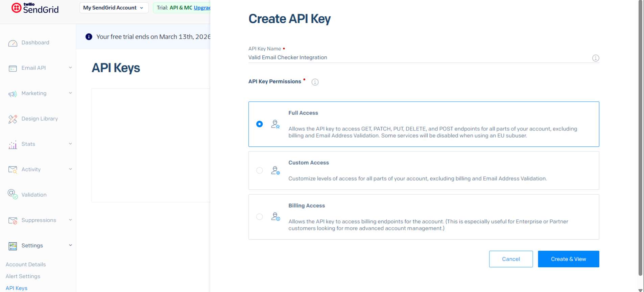This screenshot has width=644, height=292.
Task: Open Account Details under Settings
Action: (26, 264)
